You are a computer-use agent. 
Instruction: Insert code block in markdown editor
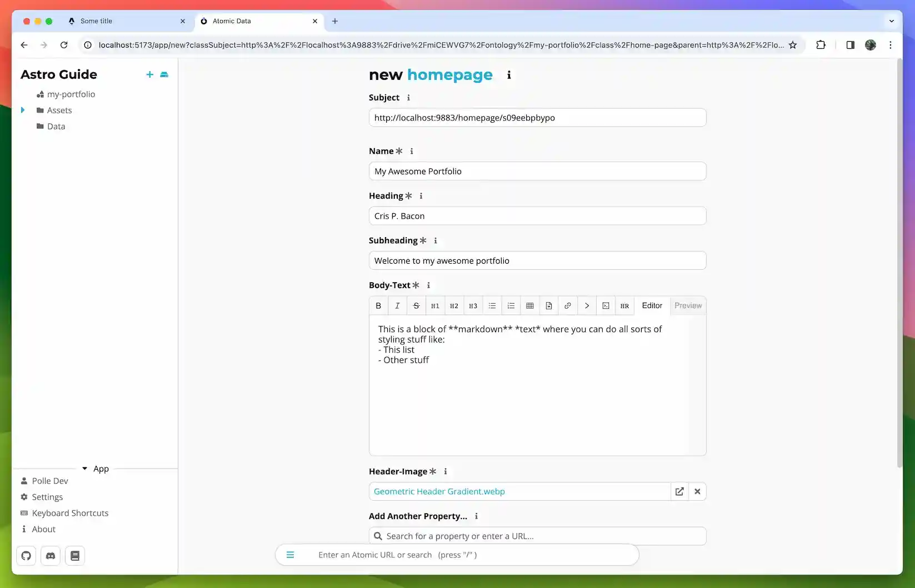[x=606, y=306]
